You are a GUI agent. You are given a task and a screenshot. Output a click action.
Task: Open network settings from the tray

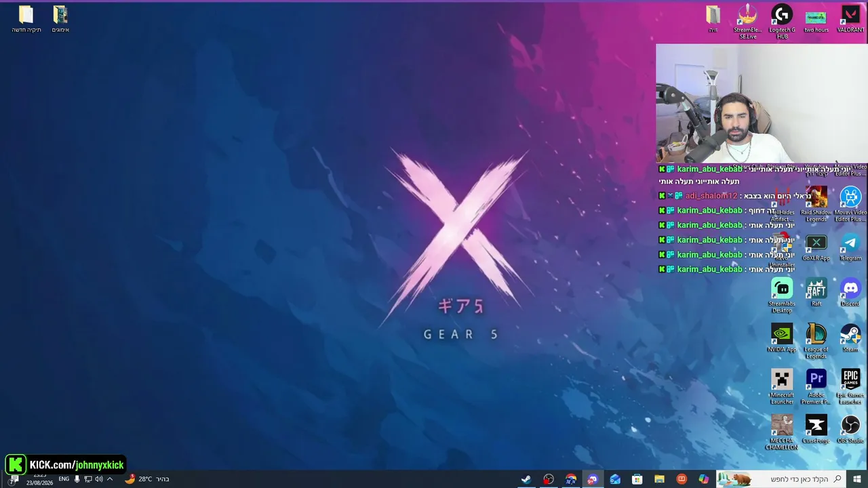pyautogui.click(x=88, y=479)
